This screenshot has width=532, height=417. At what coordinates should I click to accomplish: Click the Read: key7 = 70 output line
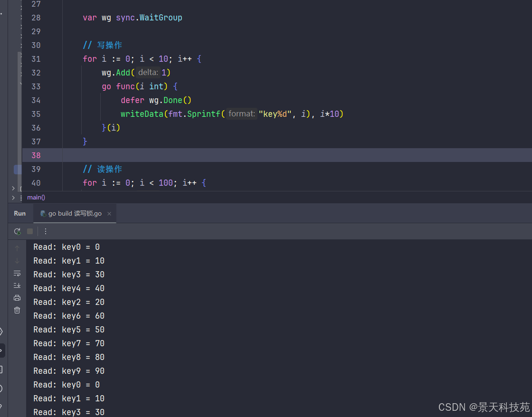tap(69, 343)
